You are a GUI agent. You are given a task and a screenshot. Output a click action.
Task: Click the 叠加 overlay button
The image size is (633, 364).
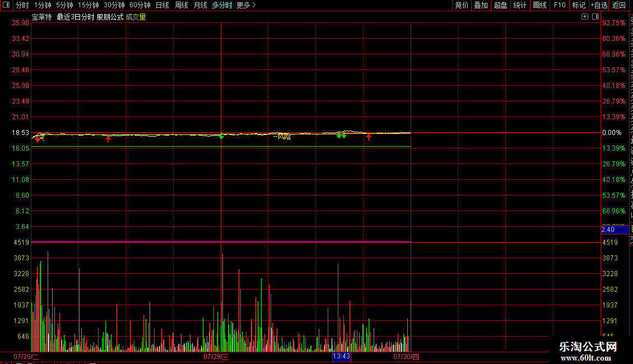coord(481,5)
